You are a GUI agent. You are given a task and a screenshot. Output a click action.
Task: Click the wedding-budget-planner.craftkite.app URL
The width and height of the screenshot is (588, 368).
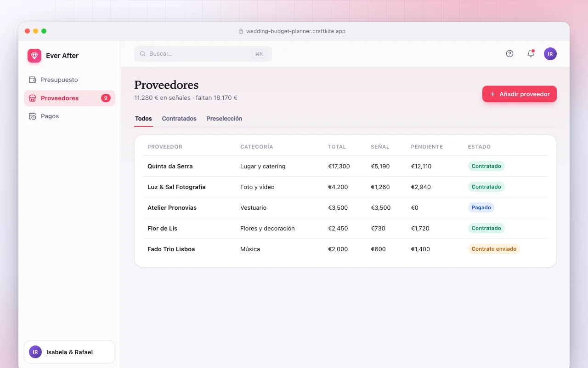click(x=296, y=31)
